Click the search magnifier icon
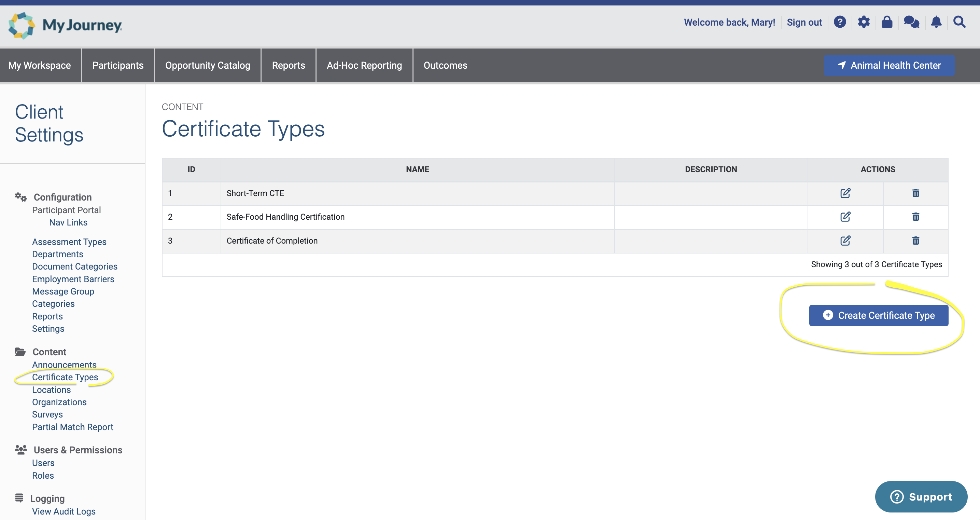Image resolution: width=980 pixels, height=520 pixels. click(959, 22)
